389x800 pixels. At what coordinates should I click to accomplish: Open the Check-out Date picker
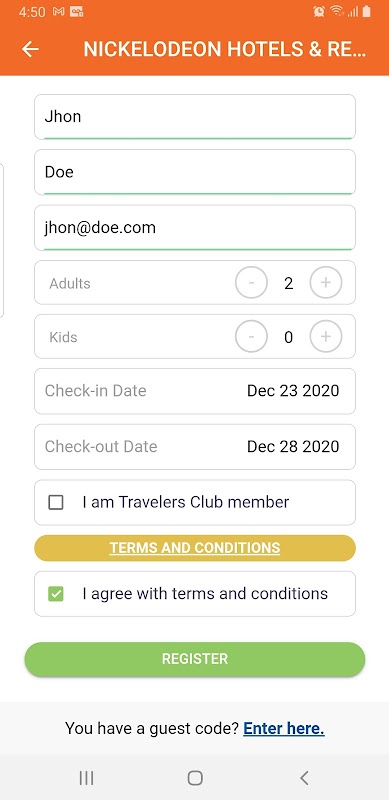click(195, 447)
